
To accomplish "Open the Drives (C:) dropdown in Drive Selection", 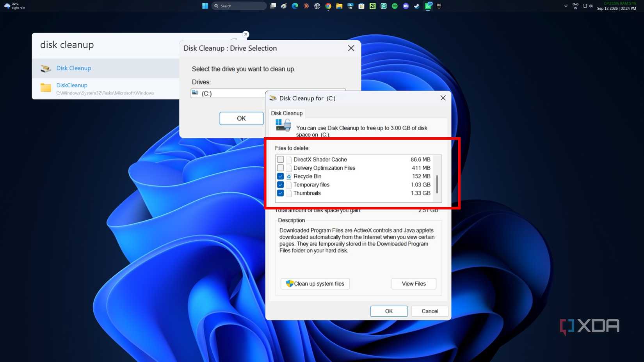I will point(228,93).
